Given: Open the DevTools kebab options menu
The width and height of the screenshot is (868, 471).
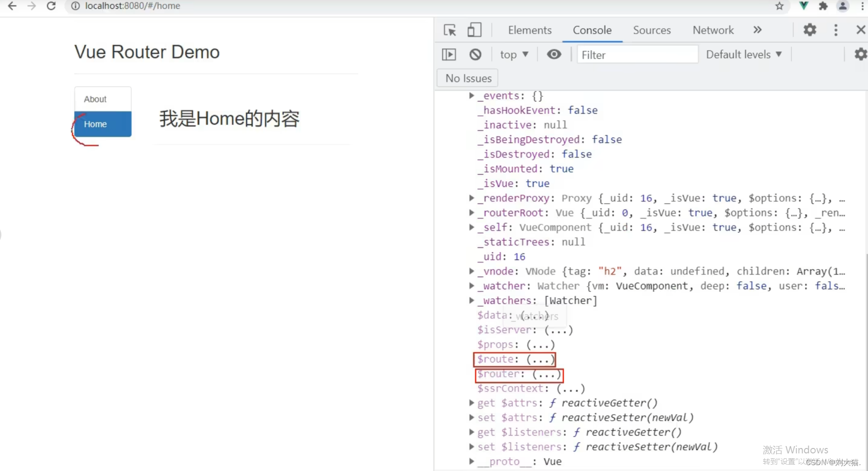Looking at the screenshot, I should (836, 30).
